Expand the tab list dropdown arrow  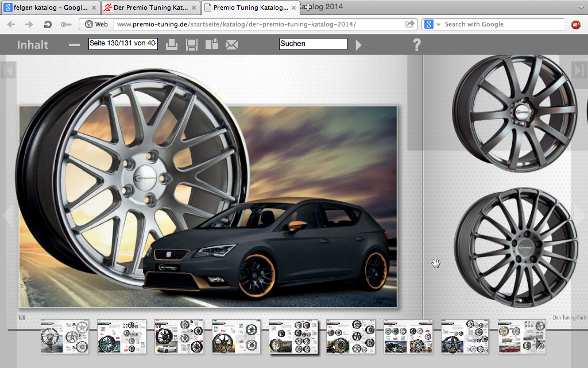coord(581,7)
